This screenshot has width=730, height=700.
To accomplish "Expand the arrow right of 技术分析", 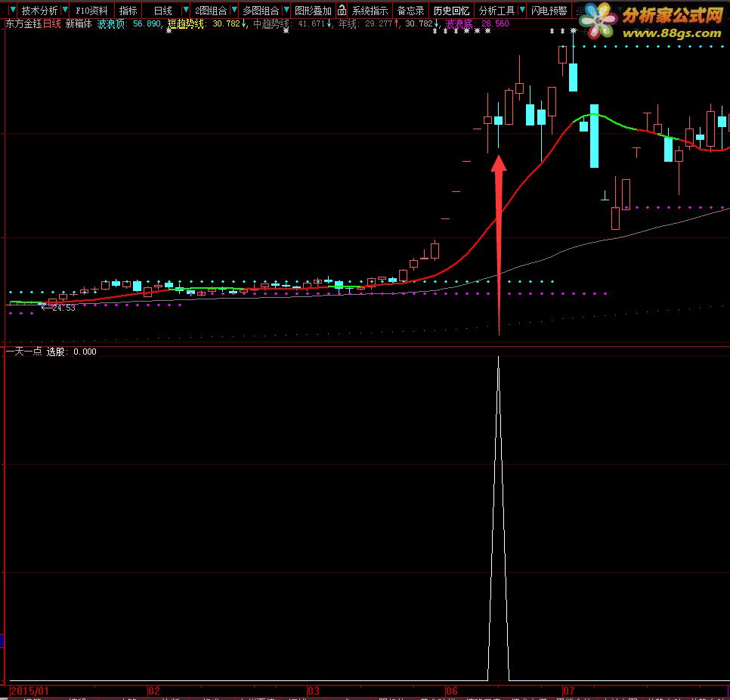I will coord(65,10).
